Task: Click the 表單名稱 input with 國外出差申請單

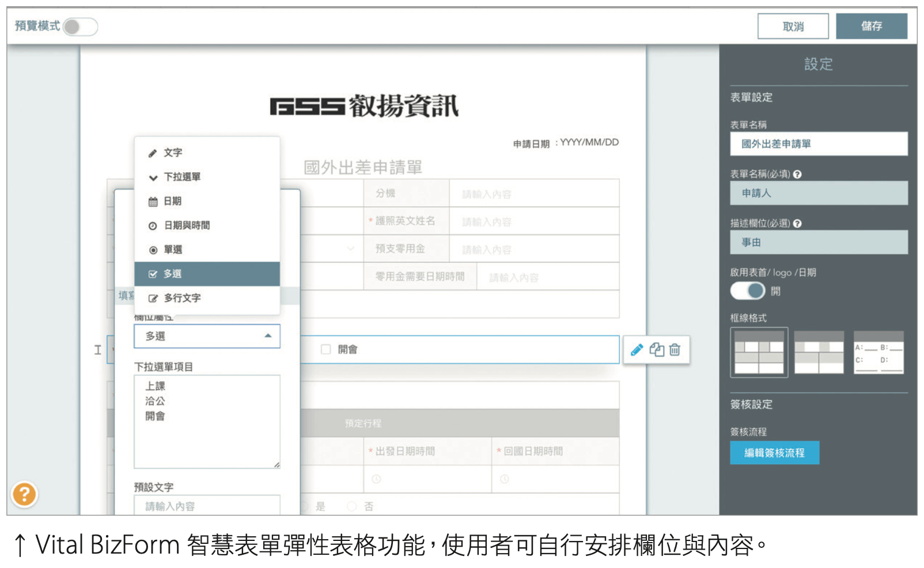Action: (x=819, y=144)
